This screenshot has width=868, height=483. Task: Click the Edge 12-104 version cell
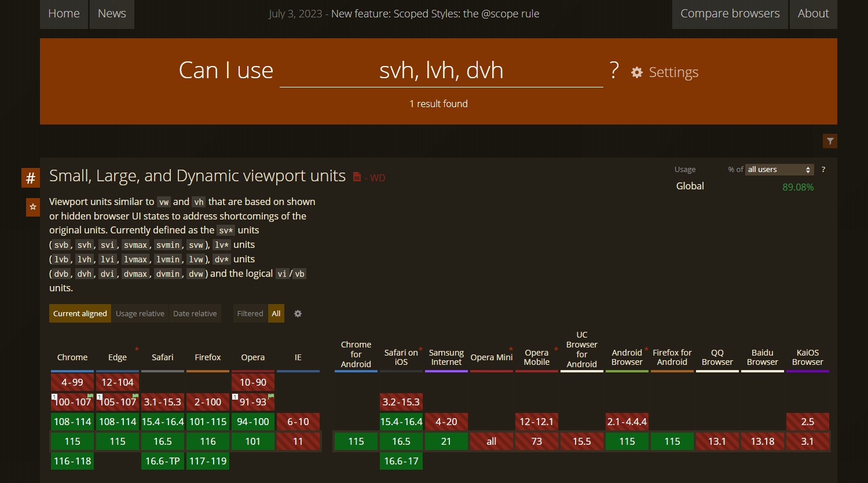(x=118, y=382)
